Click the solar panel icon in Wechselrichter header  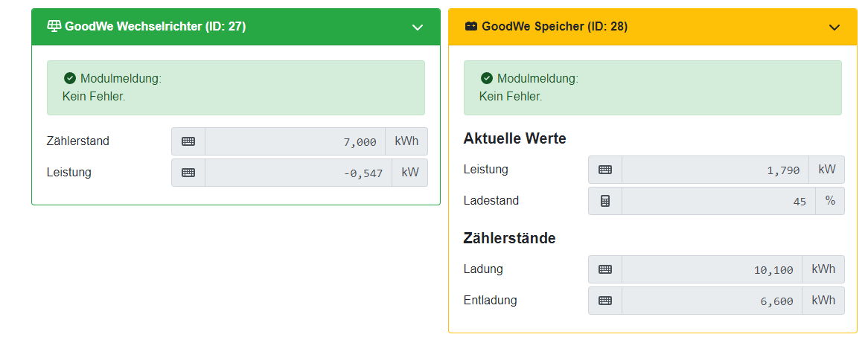click(54, 27)
